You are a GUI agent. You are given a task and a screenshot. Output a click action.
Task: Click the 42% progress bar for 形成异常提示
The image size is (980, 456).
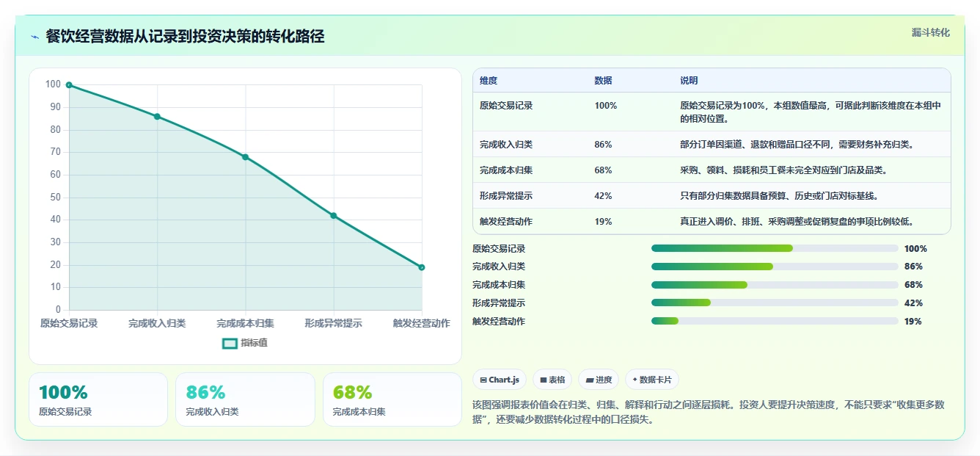[x=775, y=303]
